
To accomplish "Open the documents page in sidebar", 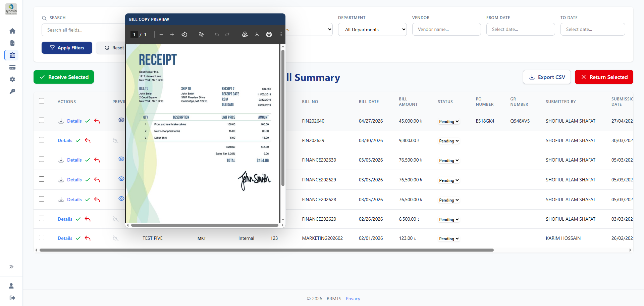I will coord(12,43).
